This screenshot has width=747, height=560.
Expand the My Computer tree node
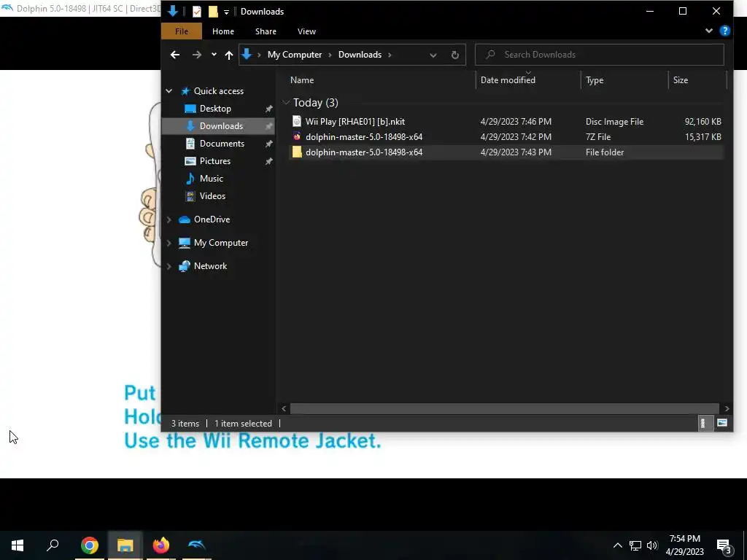[169, 243]
